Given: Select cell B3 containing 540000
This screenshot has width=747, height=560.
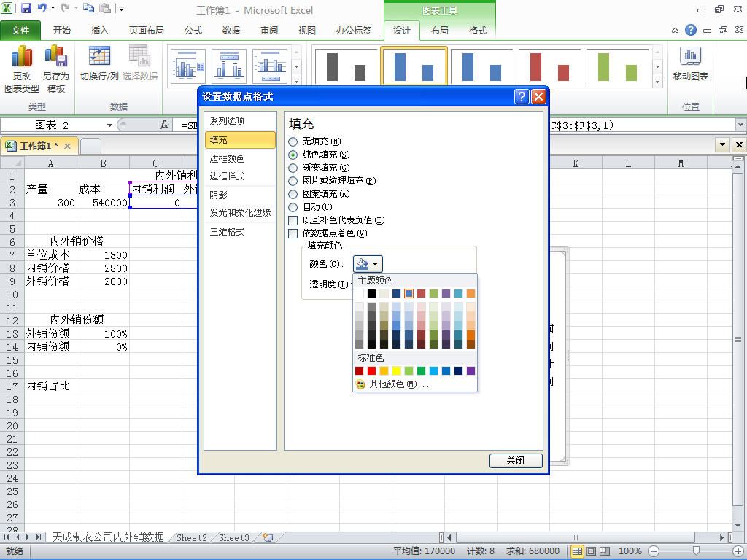Looking at the screenshot, I should pyautogui.click(x=103, y=203).
